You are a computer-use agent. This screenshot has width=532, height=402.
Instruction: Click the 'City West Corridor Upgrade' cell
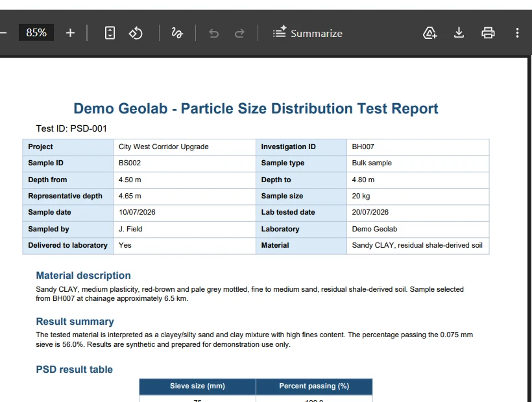tap(184, 147)
